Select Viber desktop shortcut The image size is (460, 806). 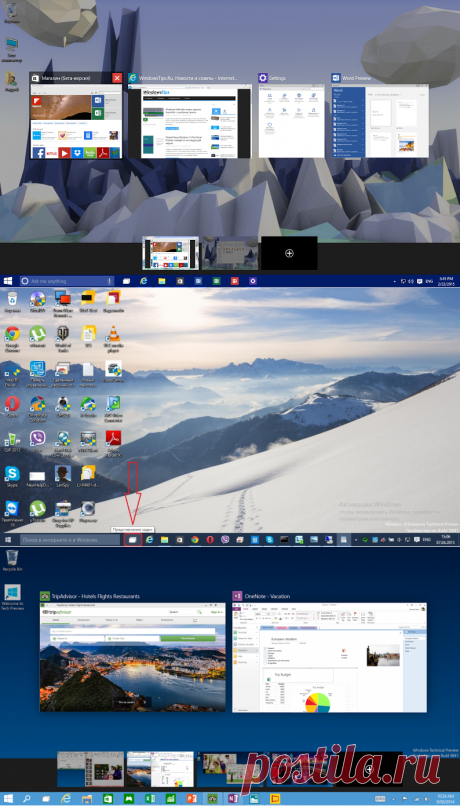[x=37, y=441]
